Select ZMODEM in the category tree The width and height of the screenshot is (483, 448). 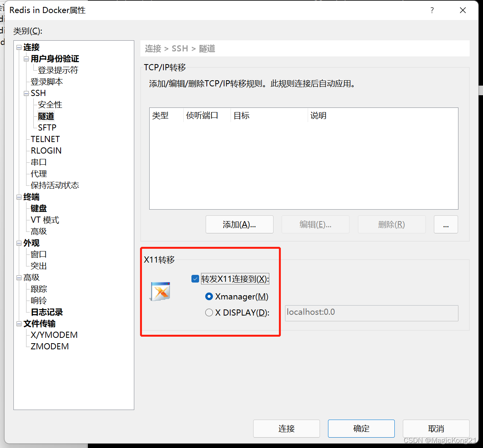pos(50,346)
